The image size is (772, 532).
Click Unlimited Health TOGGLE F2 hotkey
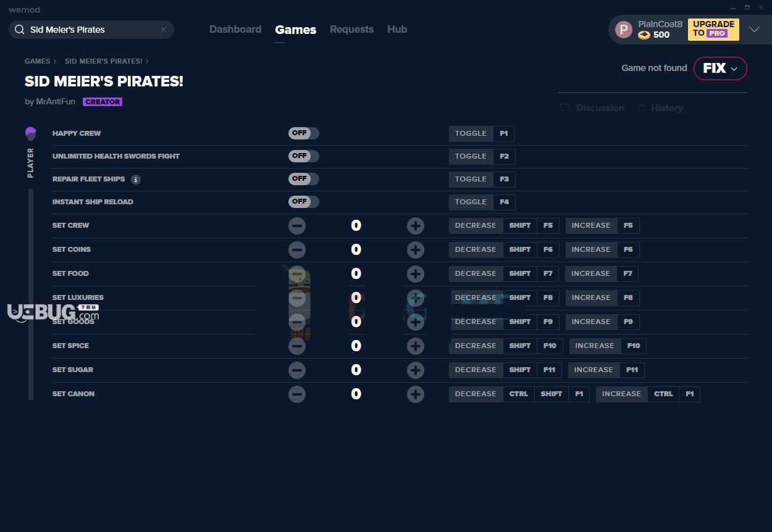point(482,157)
